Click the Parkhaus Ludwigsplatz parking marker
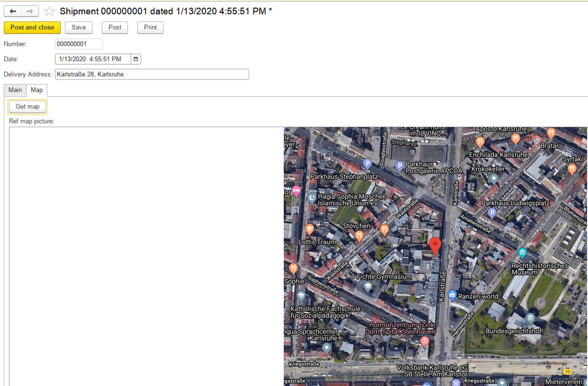The width and height of the screenshot is (588, 386). 492,213
